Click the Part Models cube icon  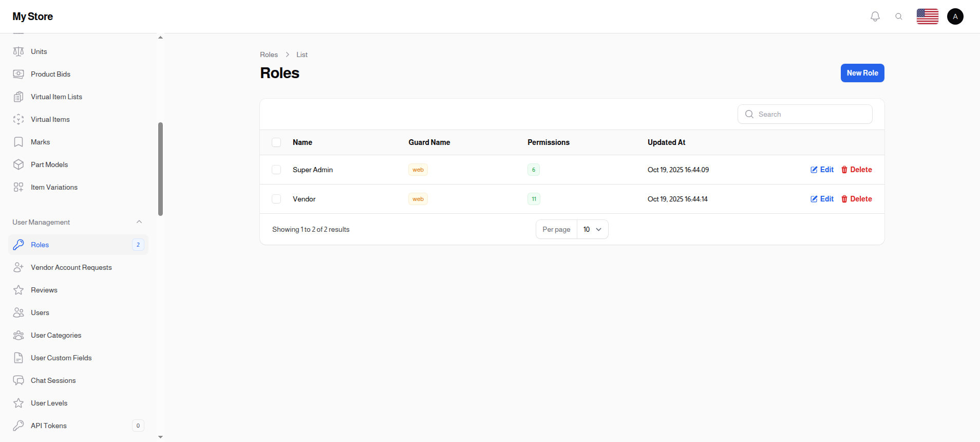click(x=18, y=164)
